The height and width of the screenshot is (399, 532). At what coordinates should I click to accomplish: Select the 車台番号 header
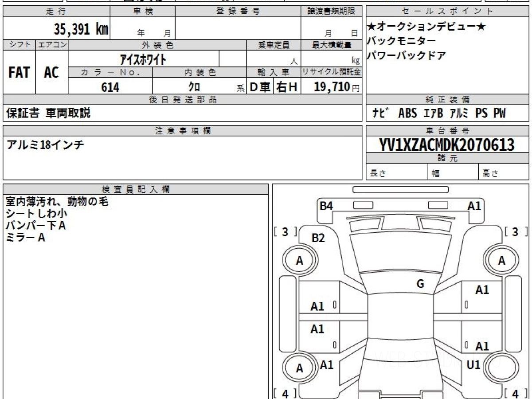point(447,131)
